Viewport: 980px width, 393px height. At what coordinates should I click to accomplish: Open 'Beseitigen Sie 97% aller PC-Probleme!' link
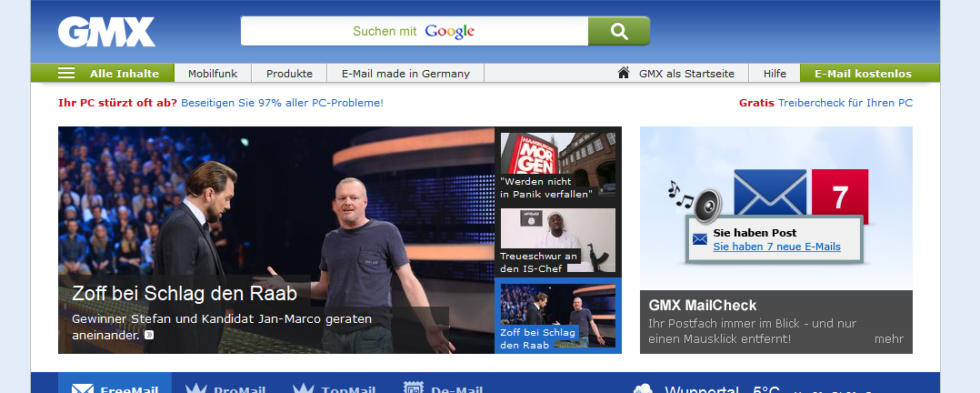click(282, 103)
